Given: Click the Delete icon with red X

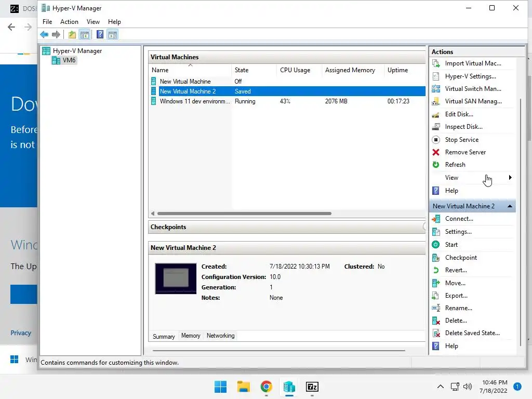Looking at the screenshot, I should (436, 321).
